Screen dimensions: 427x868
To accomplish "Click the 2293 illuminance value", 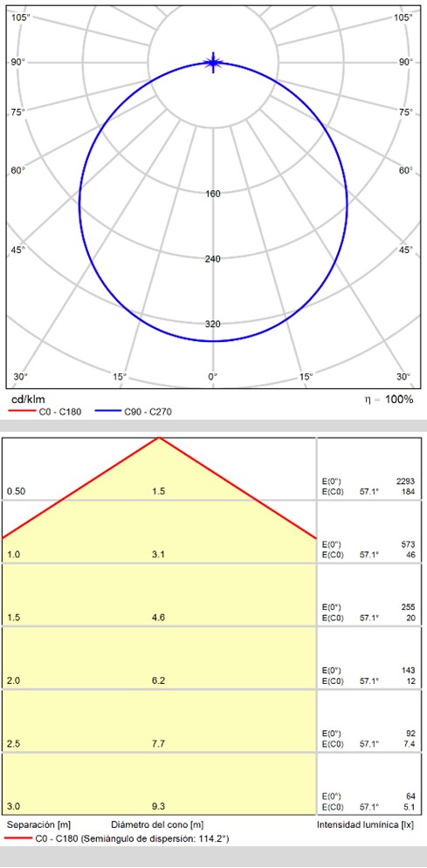I will 406,482.
